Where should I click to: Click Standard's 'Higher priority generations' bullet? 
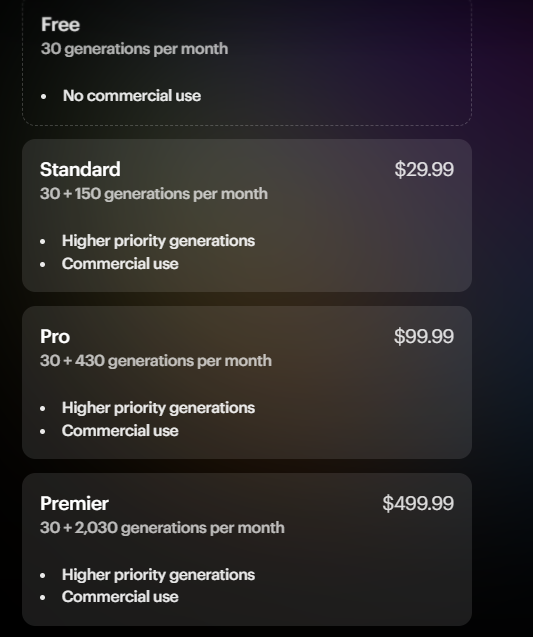point(158,241)
